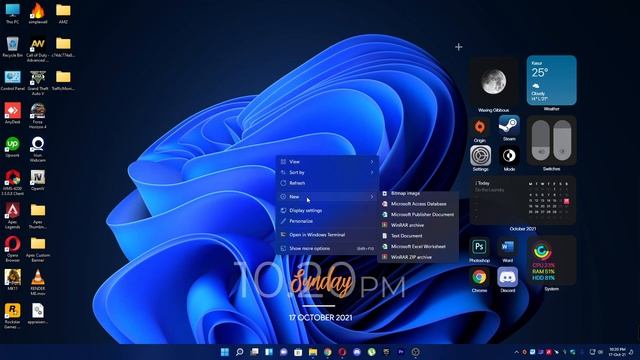Show hidden system tray icons chevron
640x360 pixels.
pos(516,352)
